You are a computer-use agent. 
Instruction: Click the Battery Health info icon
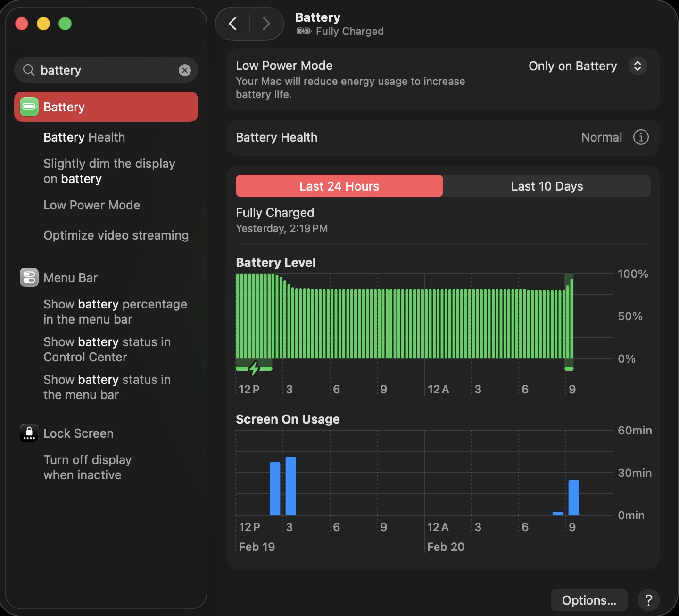tap(640, 137)
